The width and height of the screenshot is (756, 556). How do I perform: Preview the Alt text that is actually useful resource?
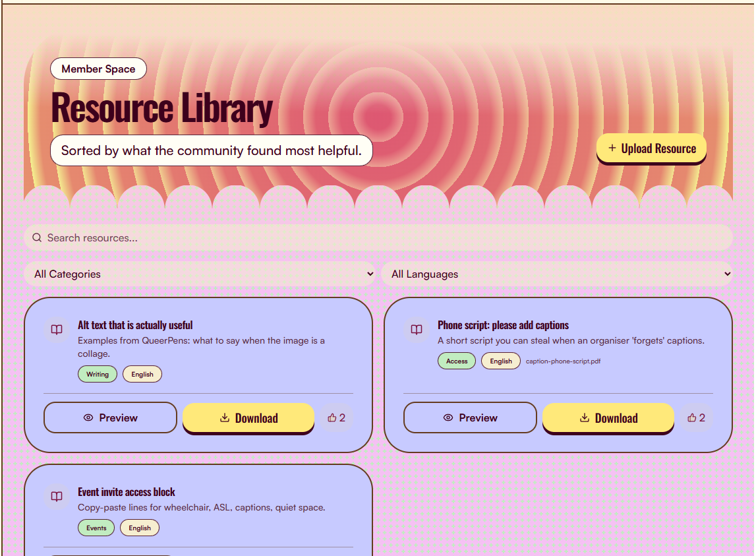[x=111, y=418]
